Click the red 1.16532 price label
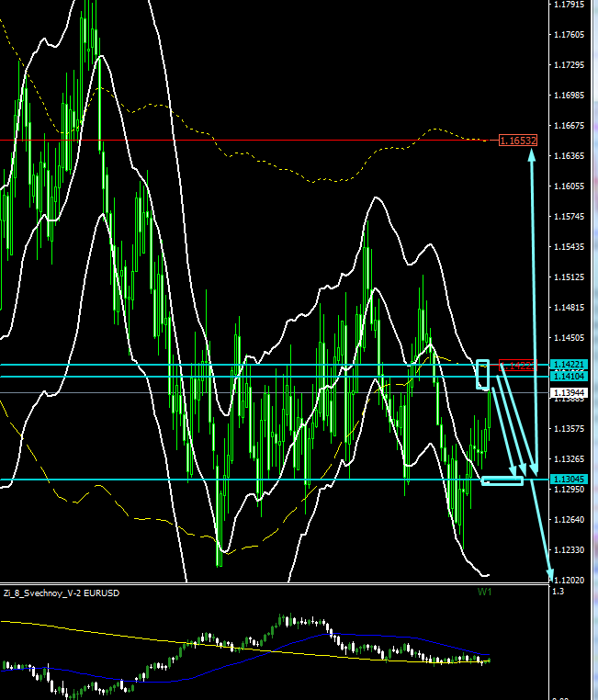598x700 pixels. [x=517, y=141]
